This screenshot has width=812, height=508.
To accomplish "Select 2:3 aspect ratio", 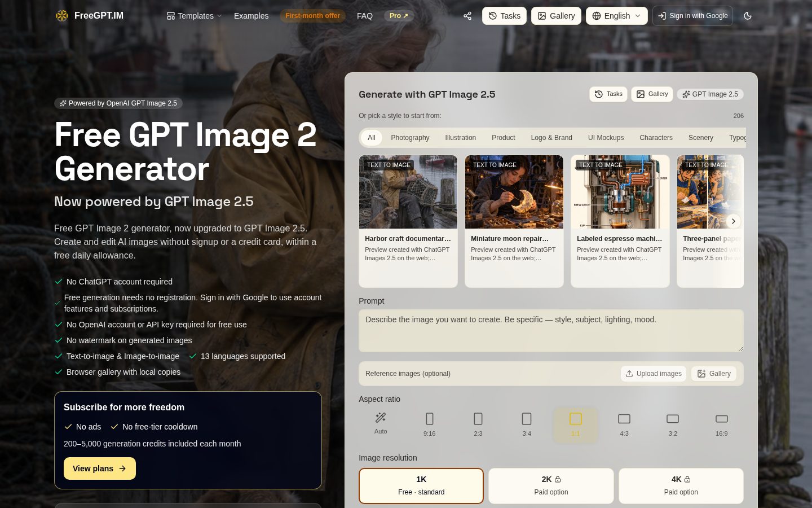I will (x=478, y=424).
